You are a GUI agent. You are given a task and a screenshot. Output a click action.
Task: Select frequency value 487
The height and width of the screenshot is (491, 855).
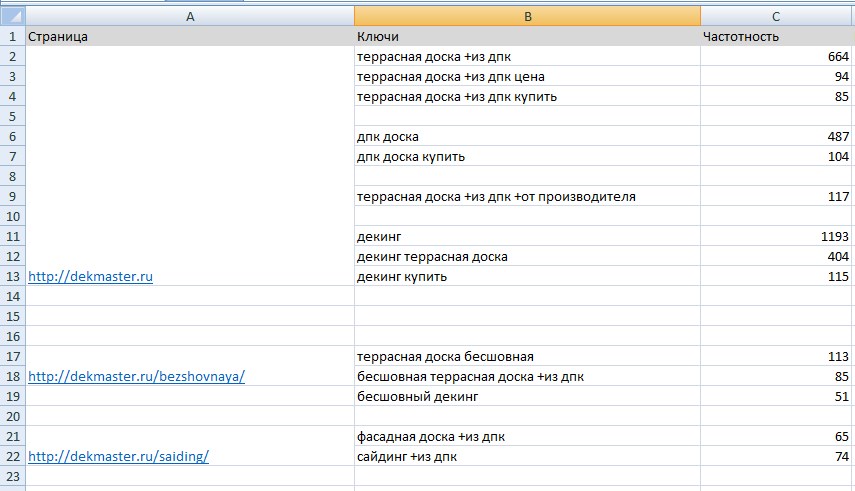click(776, 136)
